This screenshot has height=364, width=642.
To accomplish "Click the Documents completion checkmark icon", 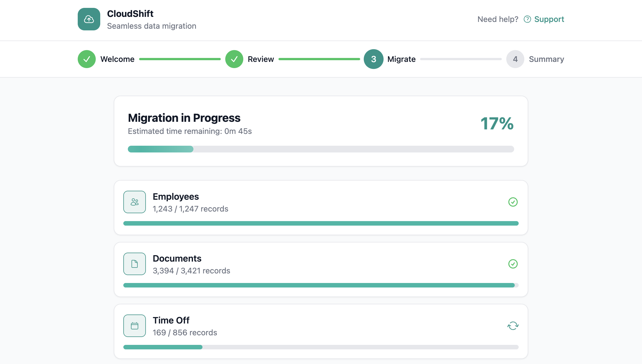I will 513,264.
